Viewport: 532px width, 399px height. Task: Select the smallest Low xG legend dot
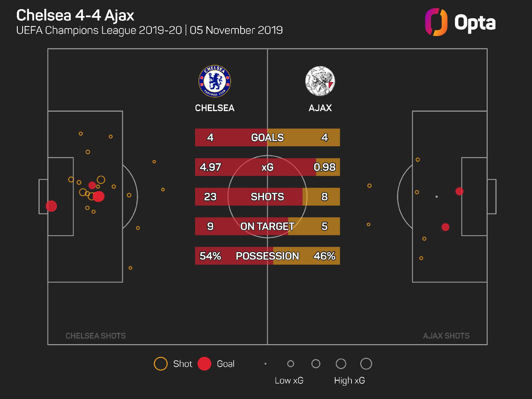coord(265,364)
